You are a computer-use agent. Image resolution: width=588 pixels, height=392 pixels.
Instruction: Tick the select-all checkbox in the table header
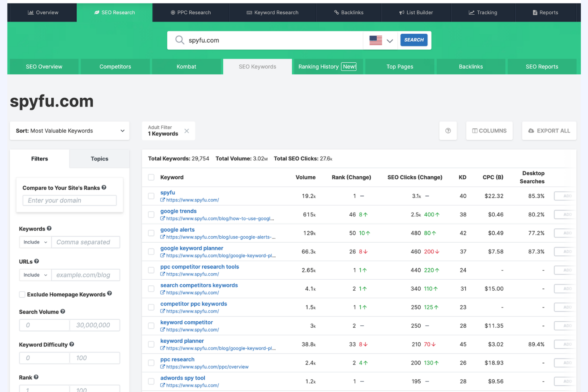pos(151,177)
